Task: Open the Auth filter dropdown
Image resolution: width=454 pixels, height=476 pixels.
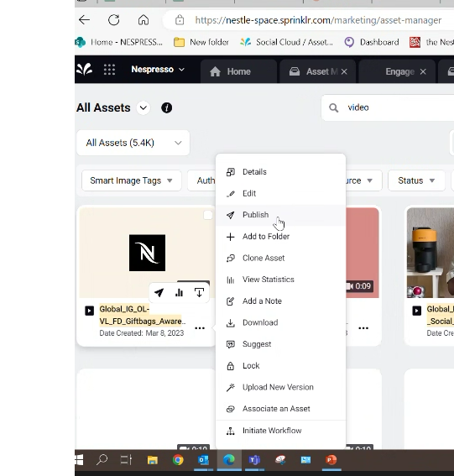Action: click(202, 180)
